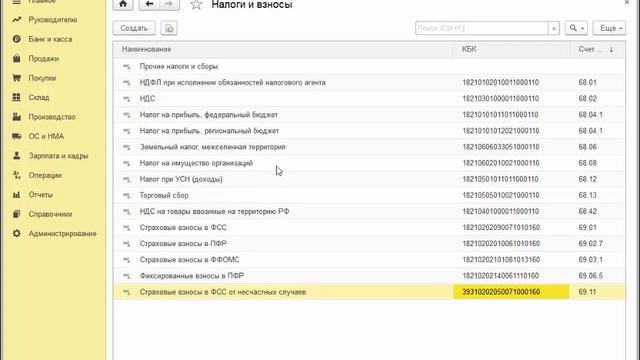Click the Справочники books icon
Screen dimensions: 640x360
(x=16, y=214)
